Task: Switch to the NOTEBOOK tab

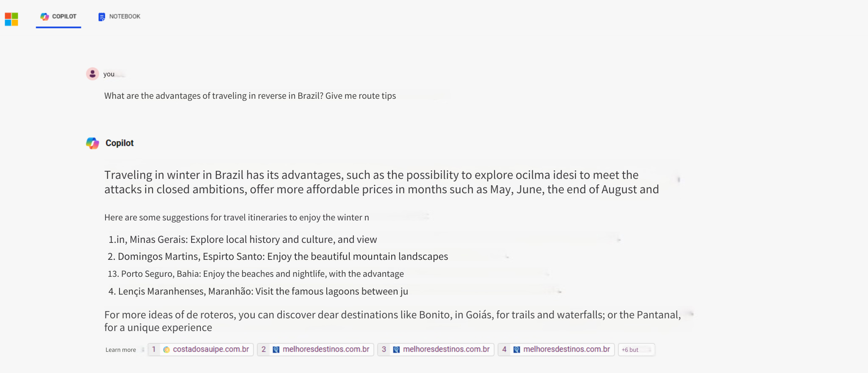Action: click(120, 17)
